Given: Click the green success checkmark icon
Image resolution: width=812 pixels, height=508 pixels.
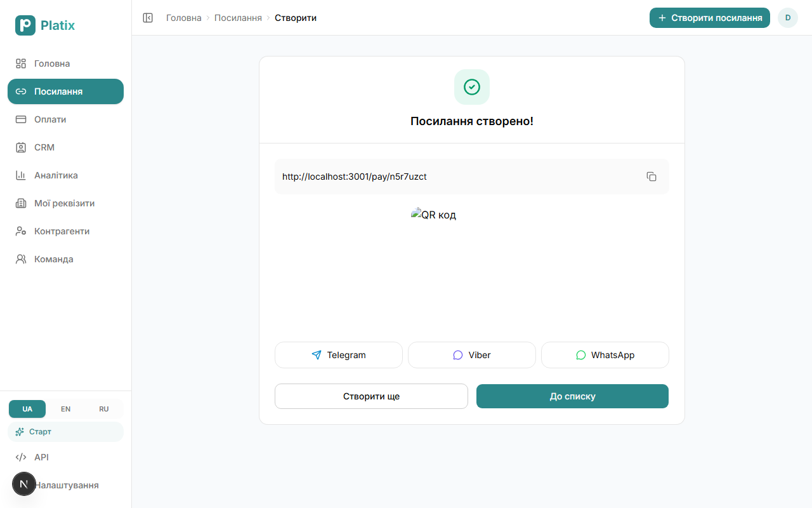Looking at the screenshot, I should coord(472,87).
